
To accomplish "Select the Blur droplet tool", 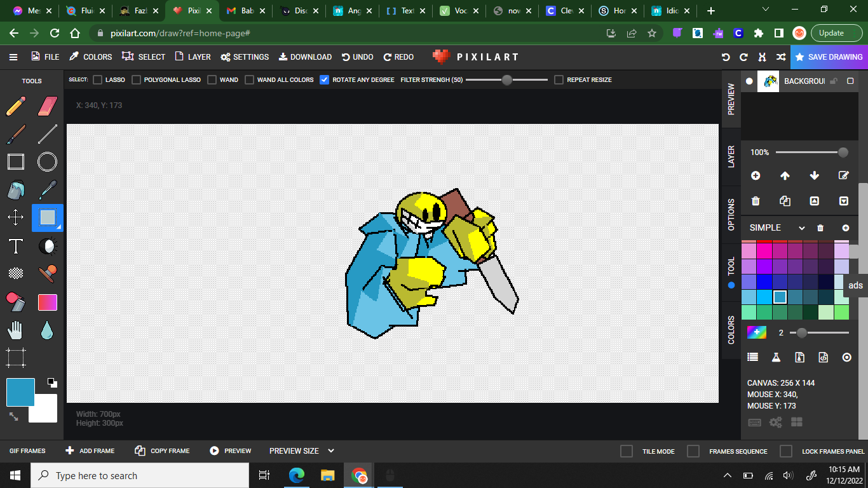I will (x=48, y=330).
